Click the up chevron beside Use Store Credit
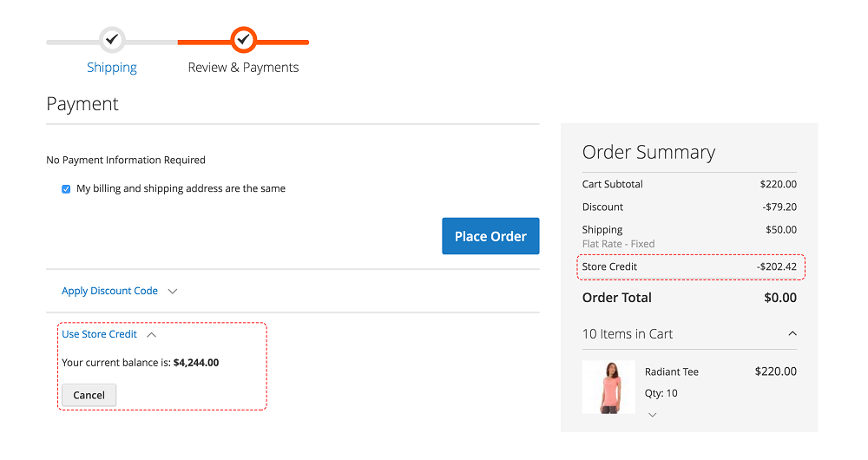Viewport: 868px width, 460px height. [152, 335]
